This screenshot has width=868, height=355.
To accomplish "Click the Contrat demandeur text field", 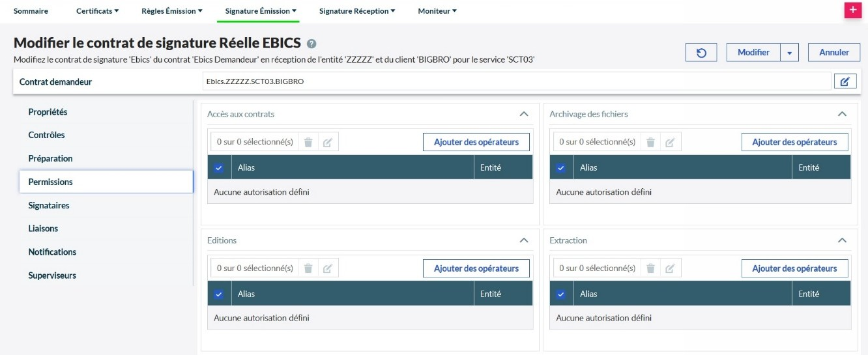I will point(515,81).
